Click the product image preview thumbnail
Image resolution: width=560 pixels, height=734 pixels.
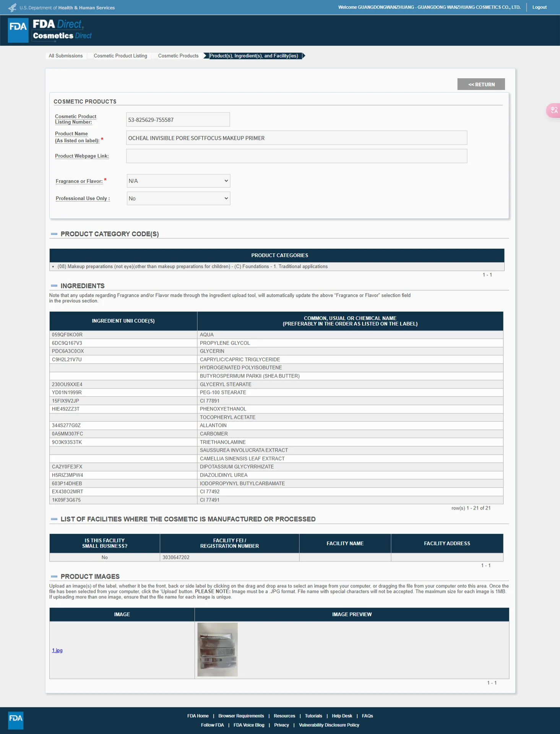[218, 650]
